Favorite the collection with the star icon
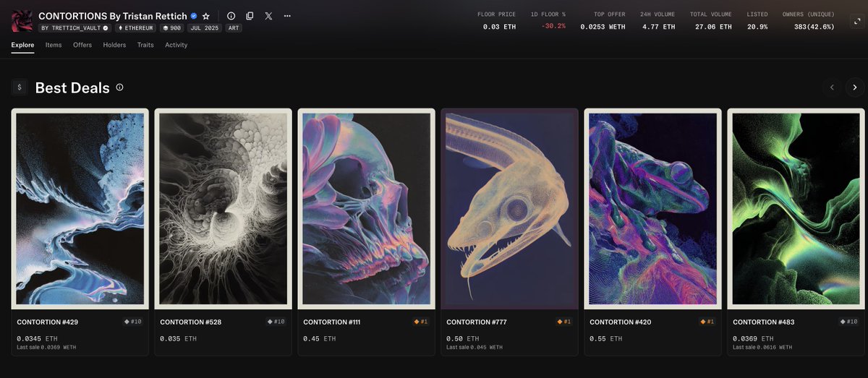868x378 pixels. (206, 16)
